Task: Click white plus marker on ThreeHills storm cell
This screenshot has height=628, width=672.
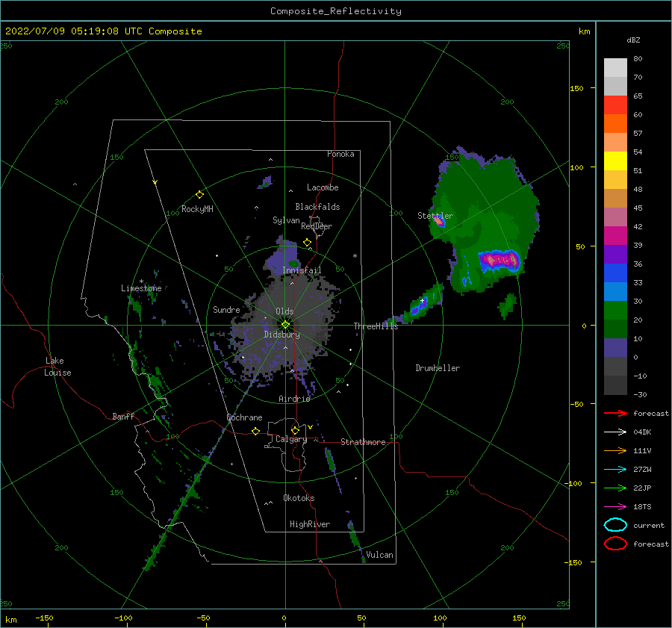Action: [422, 301]
